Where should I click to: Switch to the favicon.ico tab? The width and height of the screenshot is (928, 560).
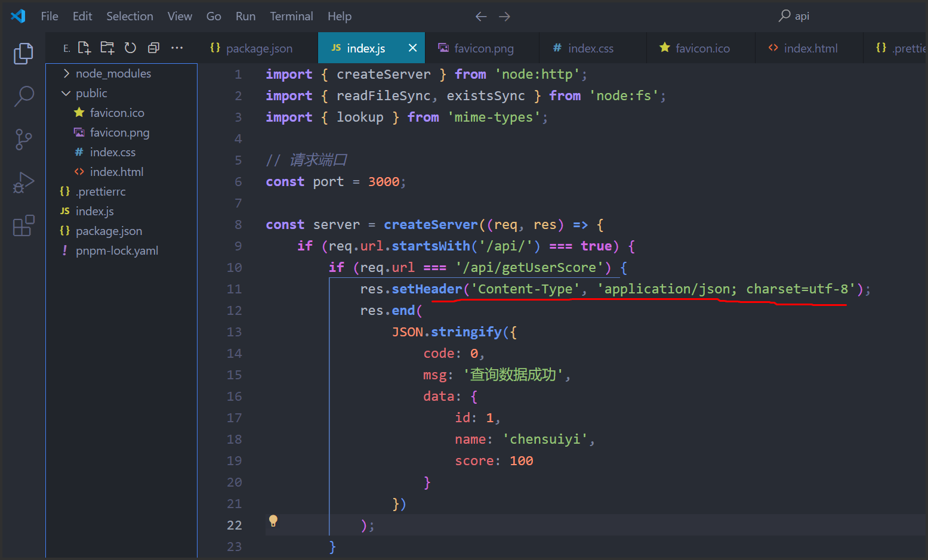click(x=702, y=48)
